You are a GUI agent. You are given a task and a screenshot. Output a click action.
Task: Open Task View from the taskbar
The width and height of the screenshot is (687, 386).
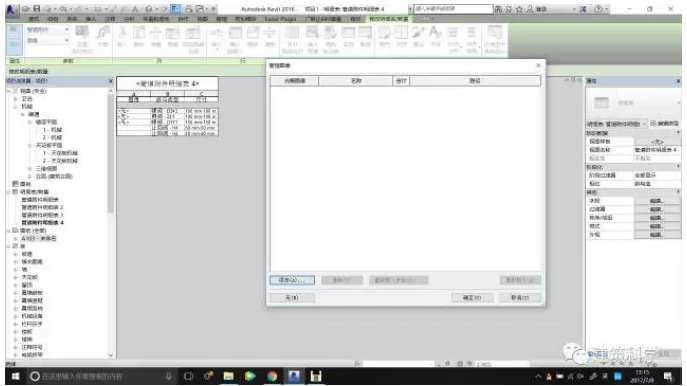188,376
